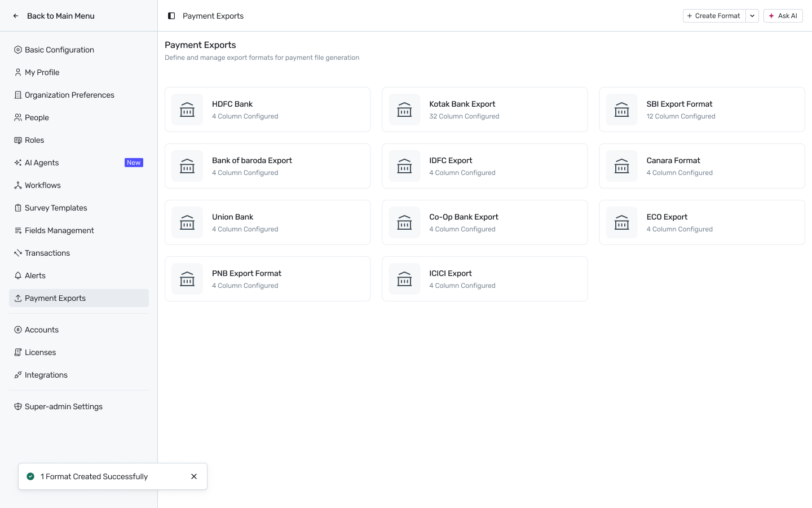
Task: Open Basic Configuration settings
Action: 79,50
